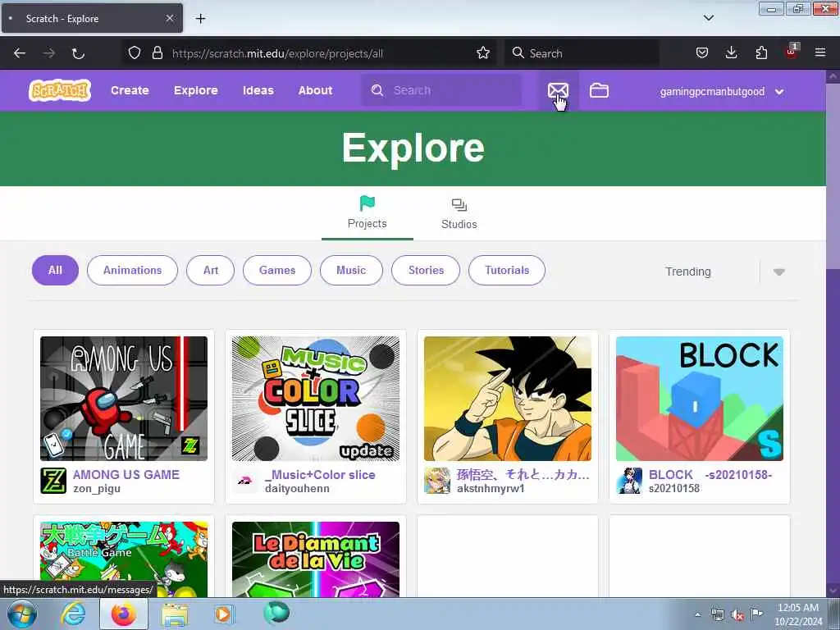Image resolution: width=840 pixels, height=630 pixels.
Task: Select the Music filter pill
Action: click(x=351, y=270)
